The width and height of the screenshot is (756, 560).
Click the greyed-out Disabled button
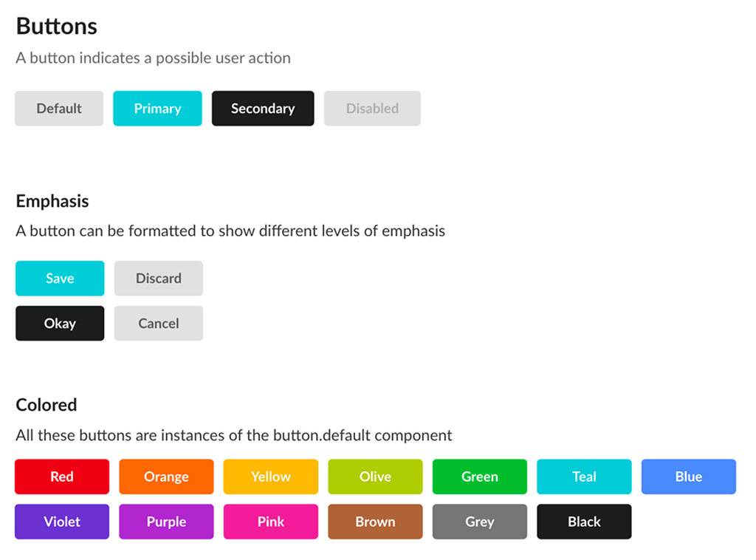pos(372,109)
